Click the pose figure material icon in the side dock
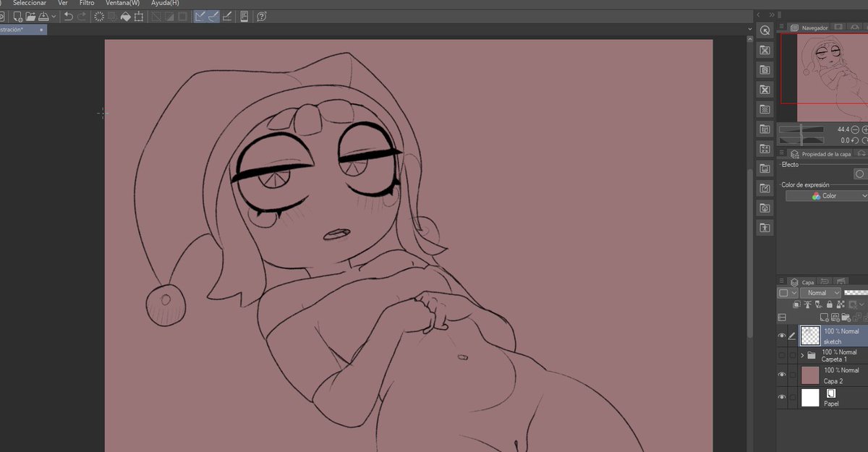Screen dimensions: 868x452 [765, 227]
